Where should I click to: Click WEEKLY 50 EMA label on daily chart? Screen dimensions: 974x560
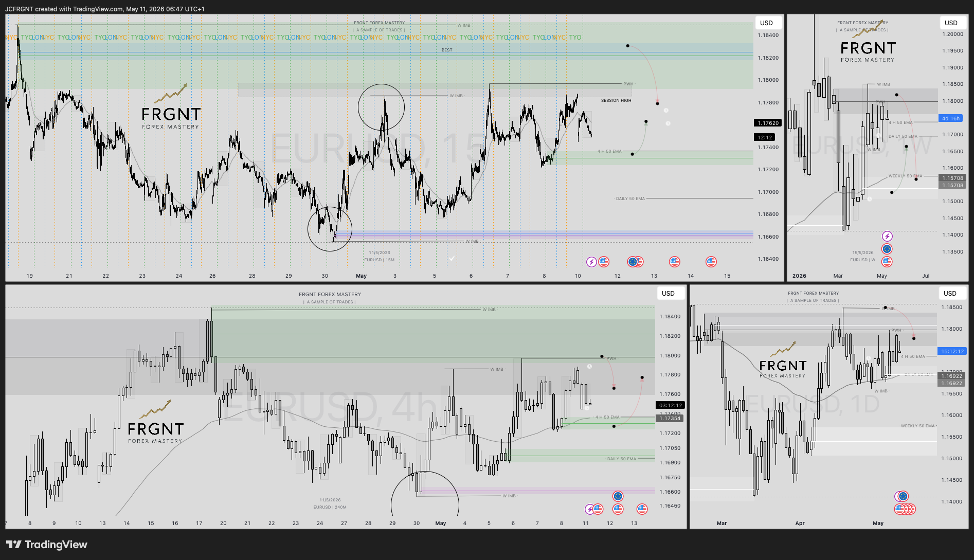tap(918, 426)
